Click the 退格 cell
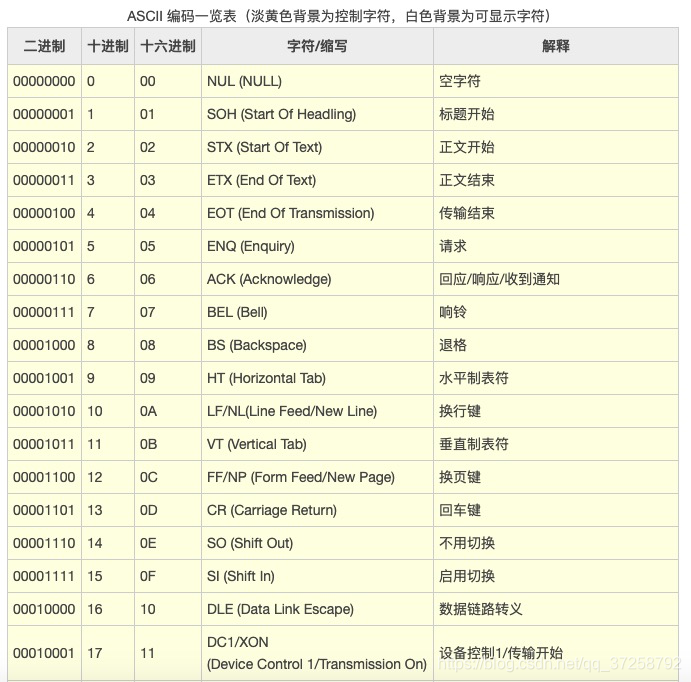Screen dimensions: 691x682 point(556,345)
